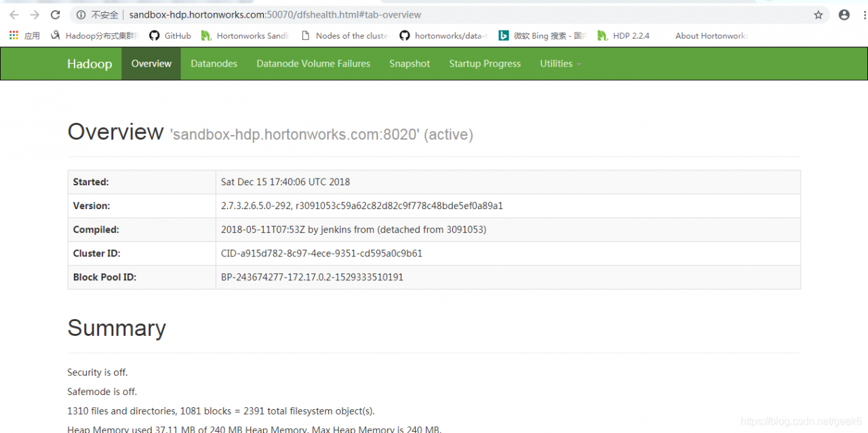Select the Overview tab

151,64
